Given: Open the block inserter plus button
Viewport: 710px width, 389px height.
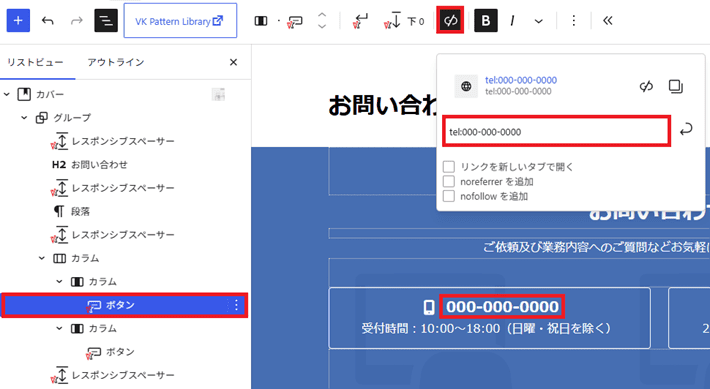Looking at the screenshot, I should [18, 20].
